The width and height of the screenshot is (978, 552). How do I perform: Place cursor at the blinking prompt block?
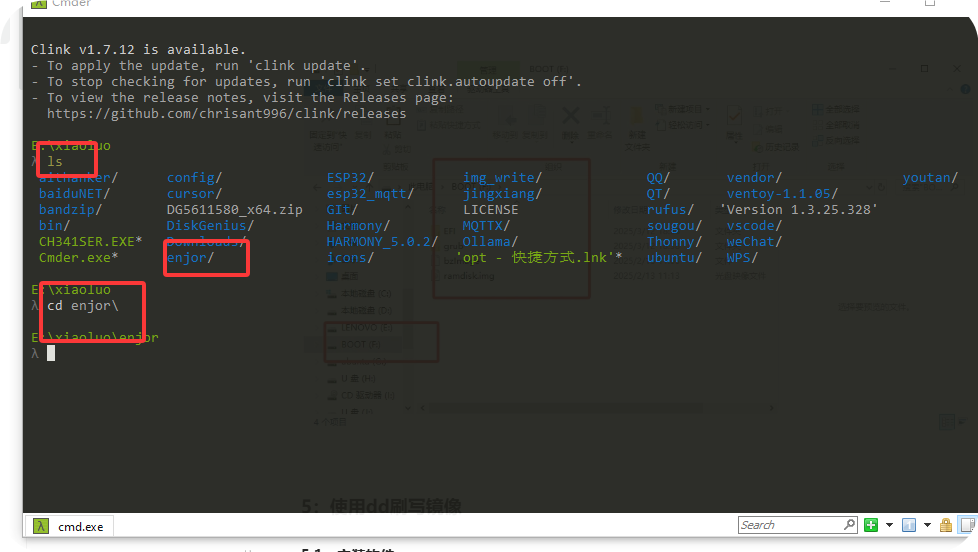(x=51, y=354)
